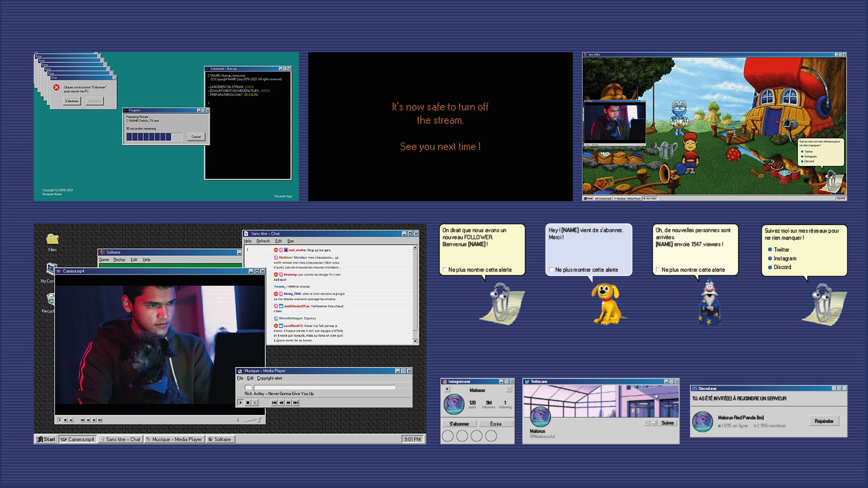Click the Start button on the taskbar
The height and width of the screenshot is (488, 868).
(x=46, y=439)
